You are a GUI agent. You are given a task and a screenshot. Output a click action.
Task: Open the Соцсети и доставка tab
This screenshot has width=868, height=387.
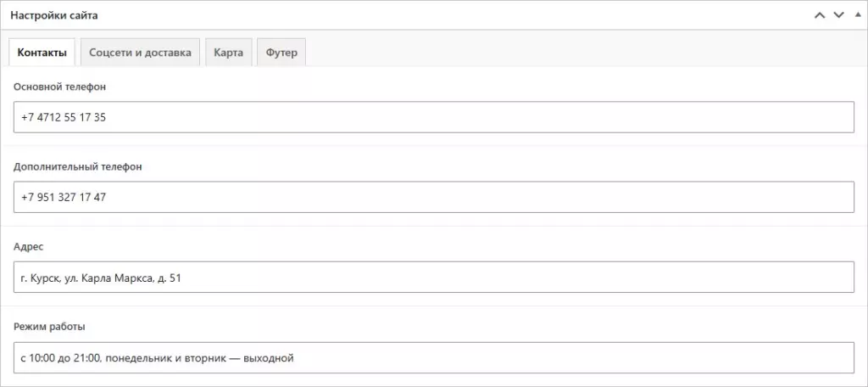pyautogui.click(x=141, y=53)
